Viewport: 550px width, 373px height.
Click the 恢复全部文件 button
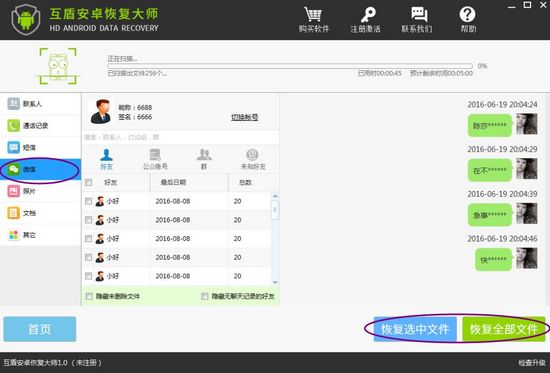coord(504,329)
